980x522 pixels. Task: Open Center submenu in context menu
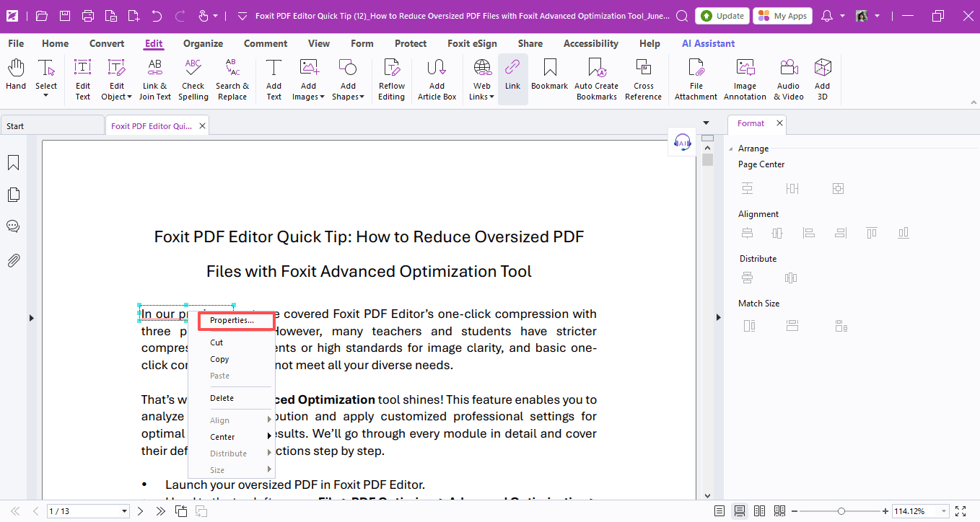click(x=231, y=437)
